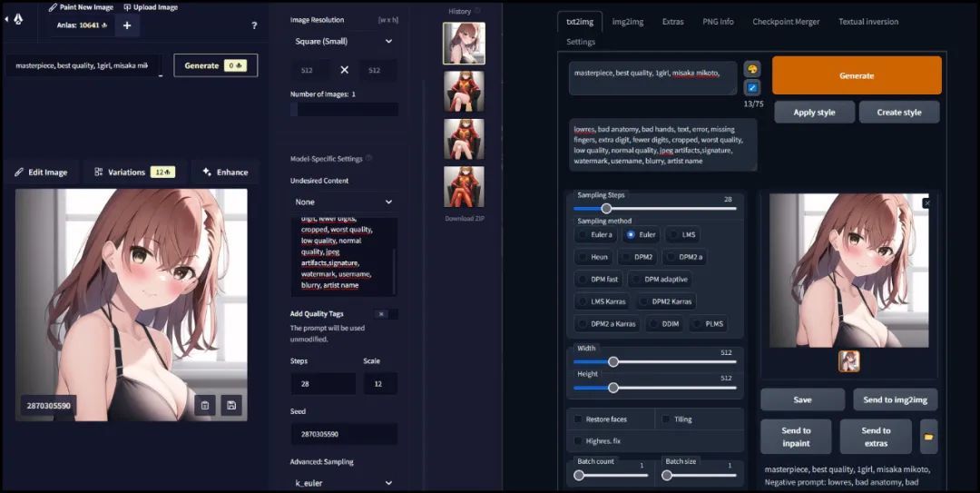
Task: Open output folder with the folder icon
Action: [928, 437]
